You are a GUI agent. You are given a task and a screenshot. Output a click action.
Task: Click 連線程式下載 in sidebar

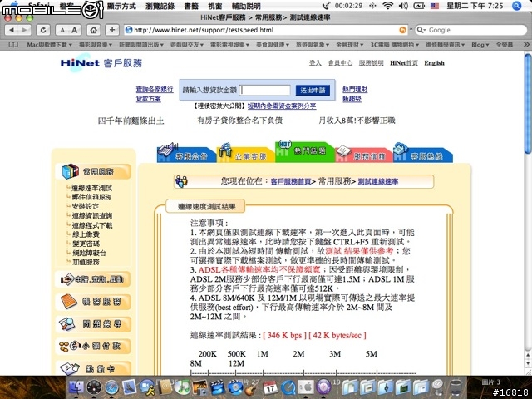click(92, 225)
